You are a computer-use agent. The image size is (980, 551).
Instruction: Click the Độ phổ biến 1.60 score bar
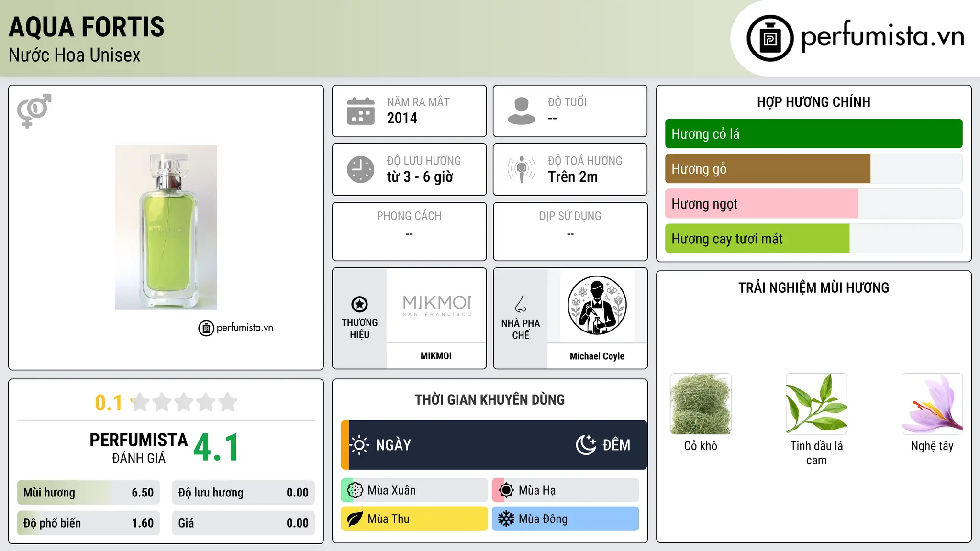89,523
